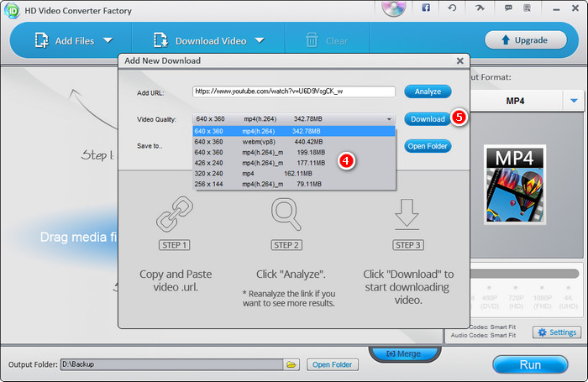Click the curved arrow share icon in title bar
Viewport: 588px width, 382px height.
[480, 8]
